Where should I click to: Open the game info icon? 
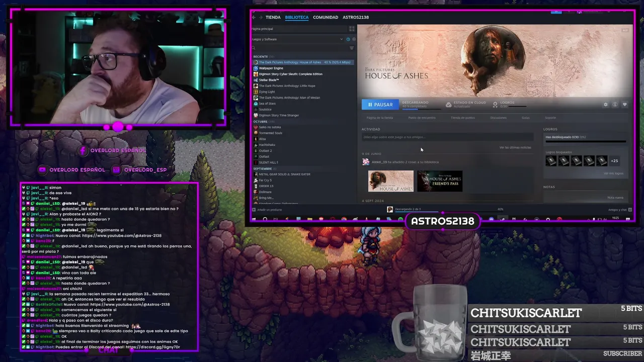[x=615, y=105]
